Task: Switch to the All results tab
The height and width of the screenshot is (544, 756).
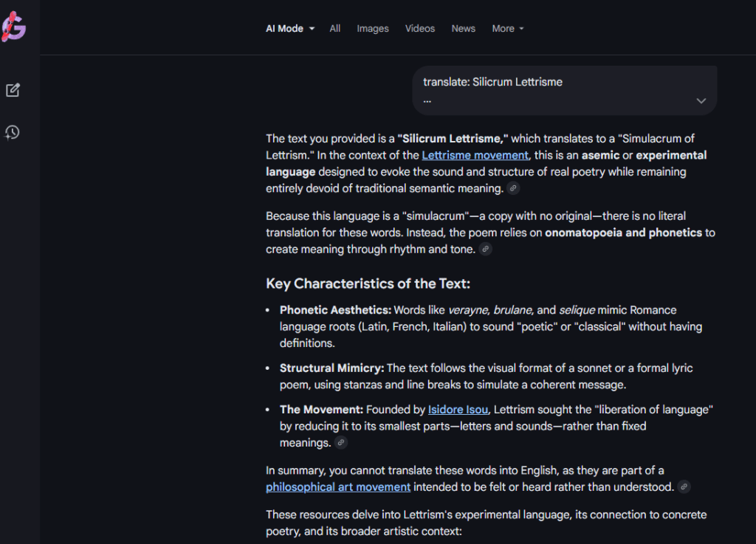Action: tap(335, 29)
